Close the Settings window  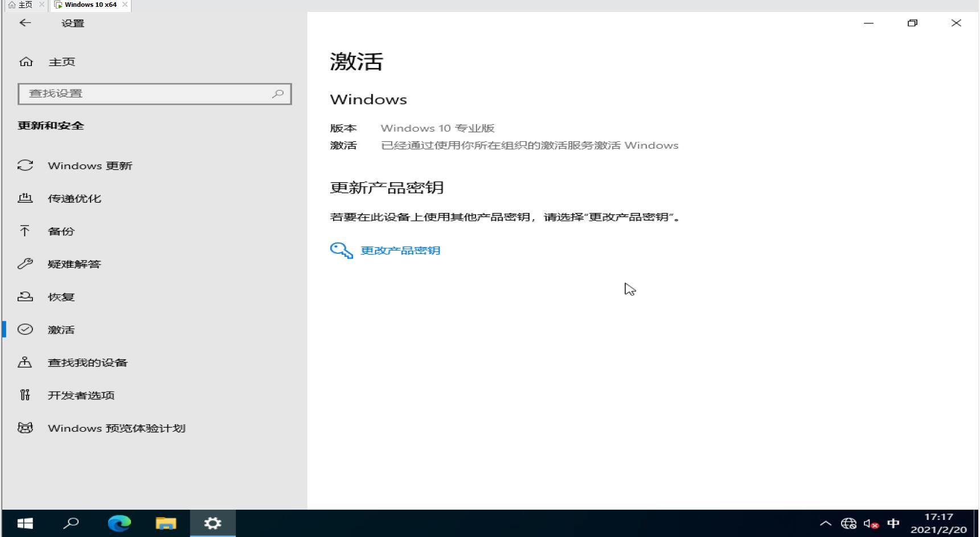956,23
